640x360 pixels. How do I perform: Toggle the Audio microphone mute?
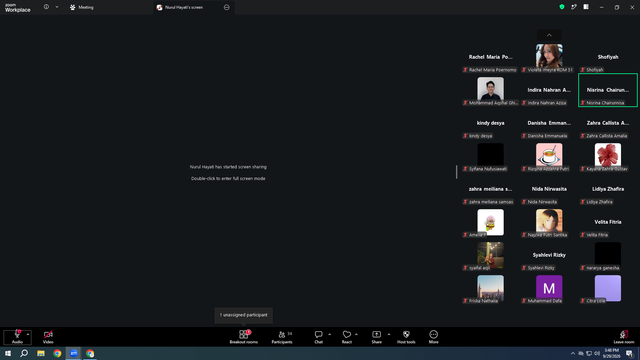(x=17, y=337)
